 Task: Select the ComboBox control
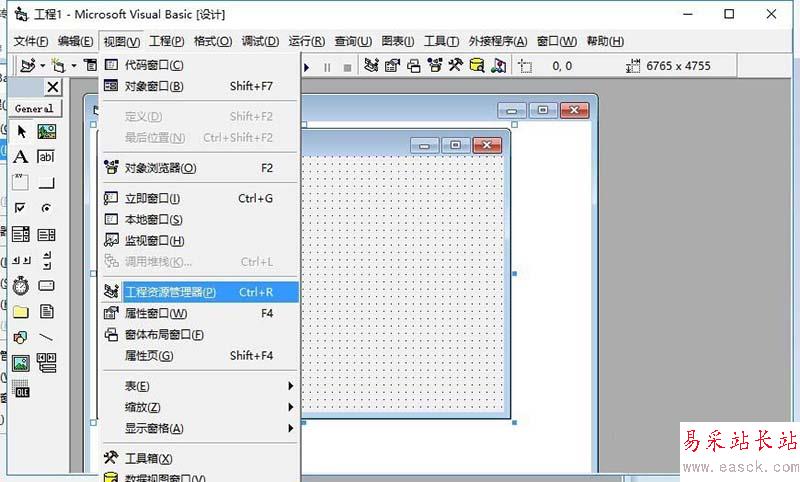(20, 234)
